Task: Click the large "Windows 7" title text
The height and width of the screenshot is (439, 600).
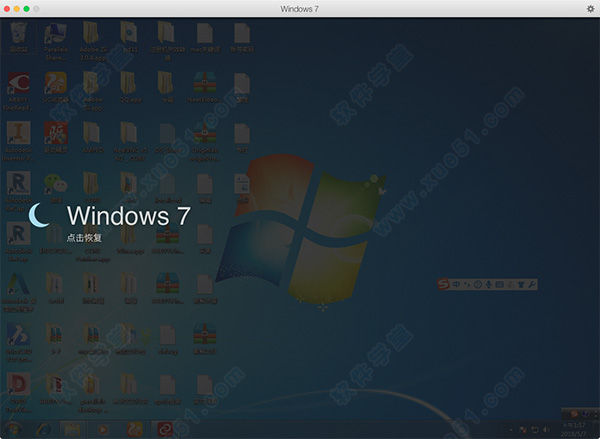Action: click(129, 215)
